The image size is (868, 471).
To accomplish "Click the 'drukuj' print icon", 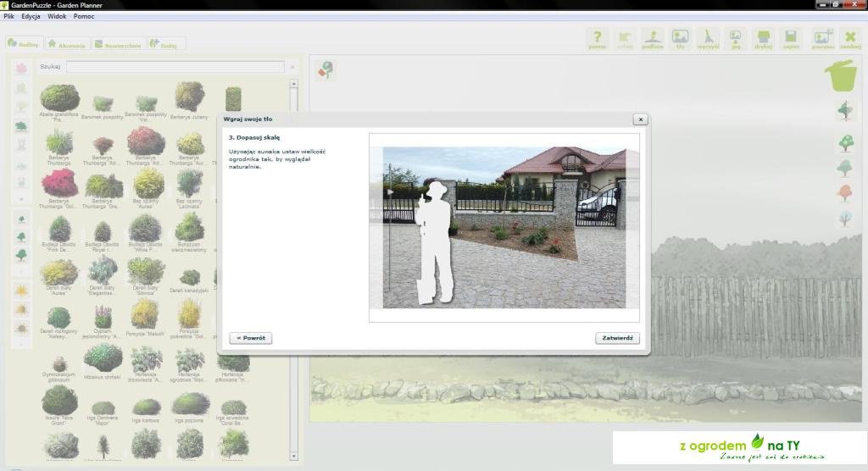I will pos(763,39).
